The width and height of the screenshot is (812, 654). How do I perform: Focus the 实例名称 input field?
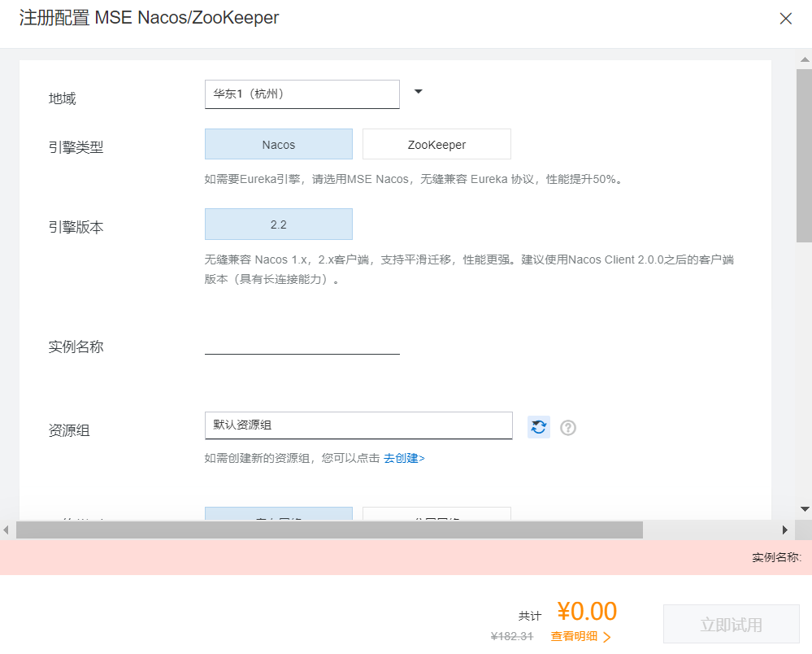point(302,344)
